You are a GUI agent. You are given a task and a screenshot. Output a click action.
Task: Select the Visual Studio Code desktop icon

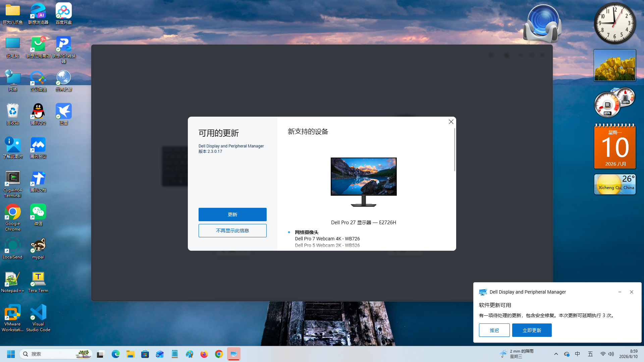click(38, 318)
